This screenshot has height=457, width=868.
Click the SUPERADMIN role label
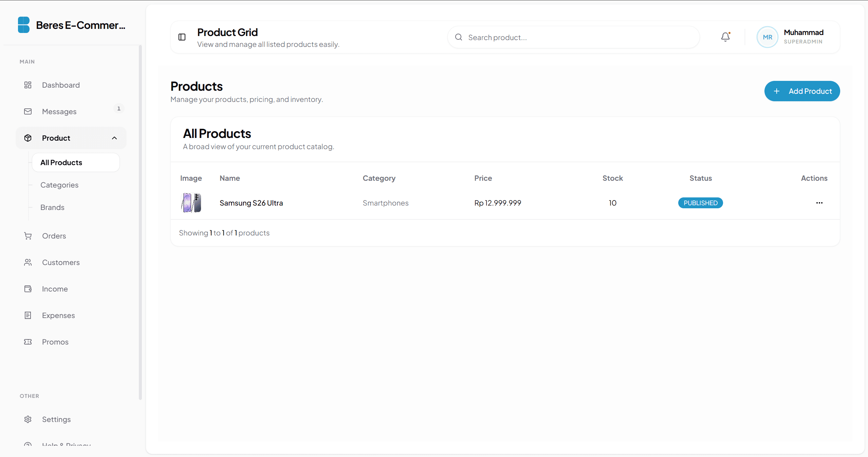tap(803, 41)
